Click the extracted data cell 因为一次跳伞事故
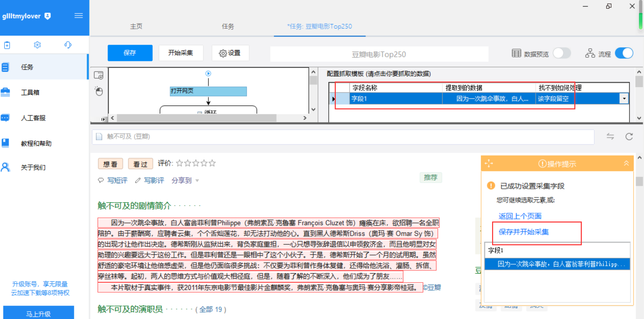 (489, 99)
